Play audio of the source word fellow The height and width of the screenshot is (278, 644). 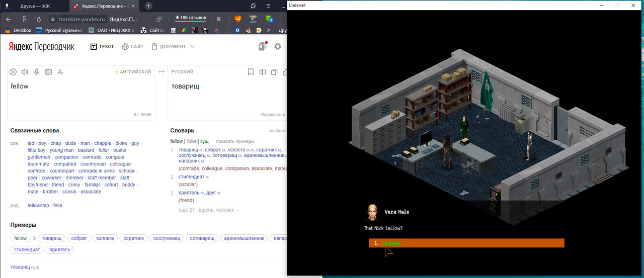(25, 72)
